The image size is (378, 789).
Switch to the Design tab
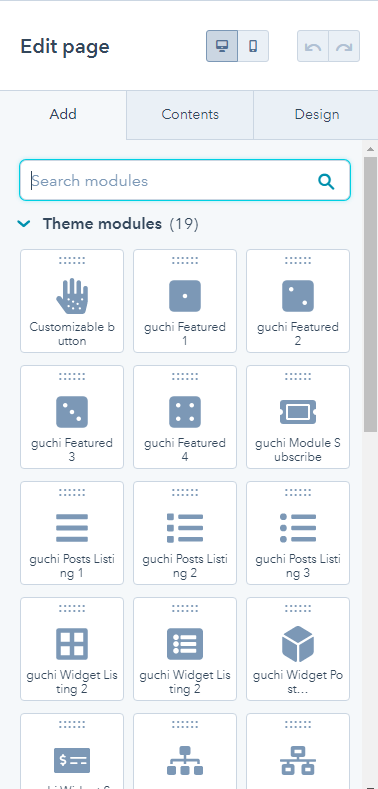click(316, 114)
